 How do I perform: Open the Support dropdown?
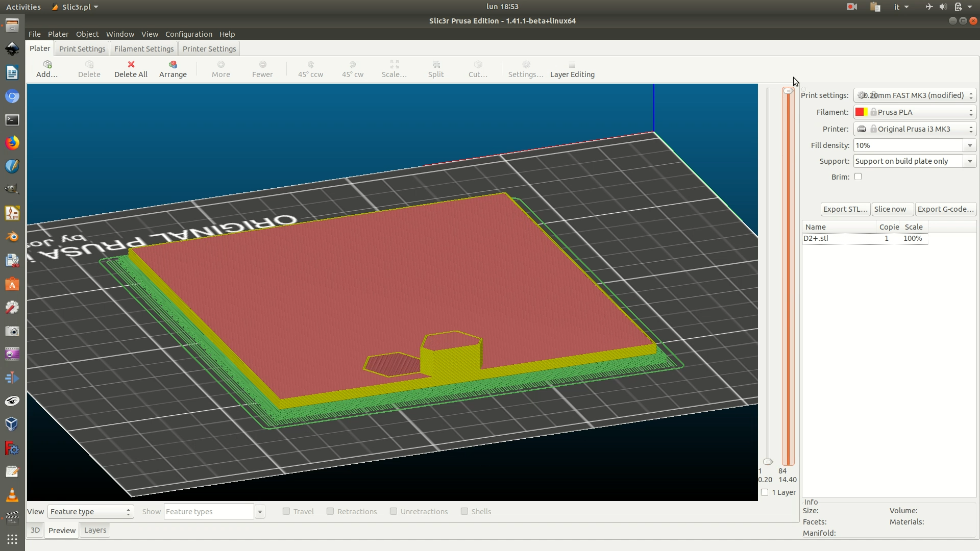970,161
